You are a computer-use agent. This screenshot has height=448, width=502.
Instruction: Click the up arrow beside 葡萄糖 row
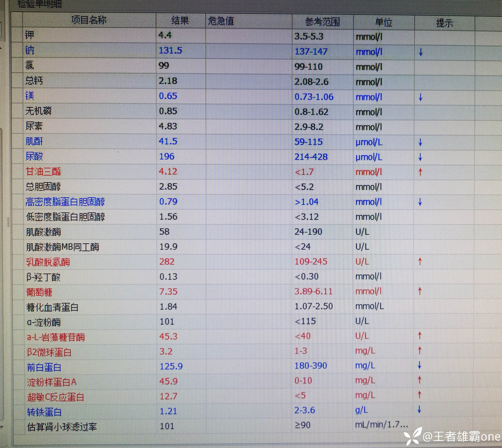(420, 291)
